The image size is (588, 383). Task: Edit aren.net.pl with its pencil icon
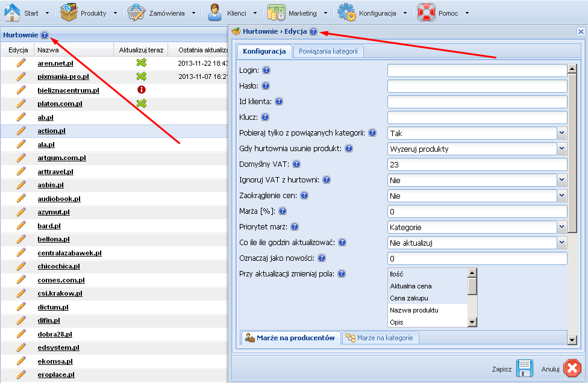21,63
